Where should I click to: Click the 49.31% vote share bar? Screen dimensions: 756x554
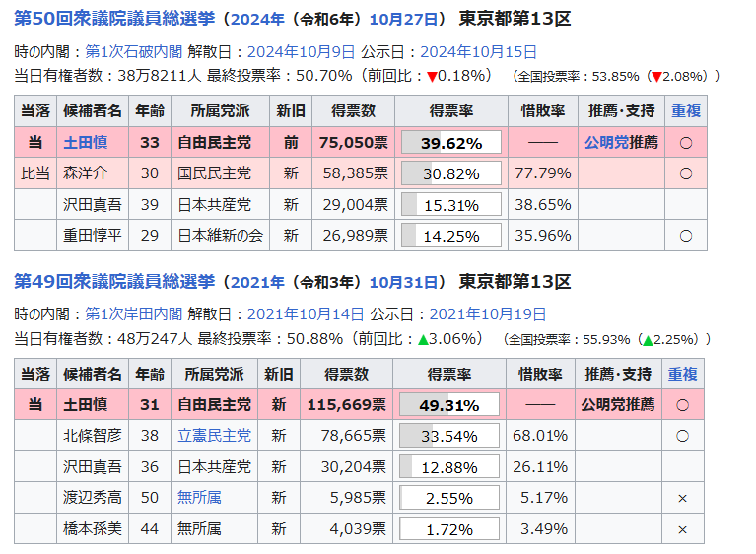(449, 405)
